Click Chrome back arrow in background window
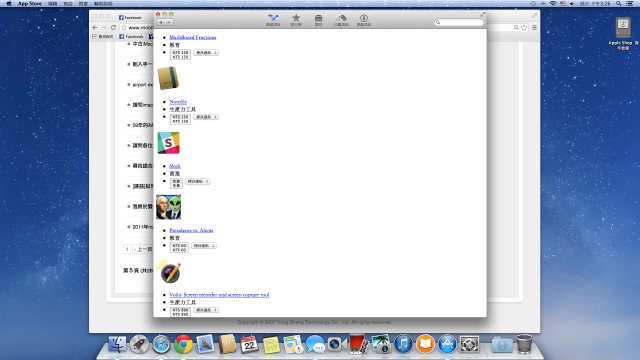The width and height of the screenshot is (640, 360). point(95,27)
